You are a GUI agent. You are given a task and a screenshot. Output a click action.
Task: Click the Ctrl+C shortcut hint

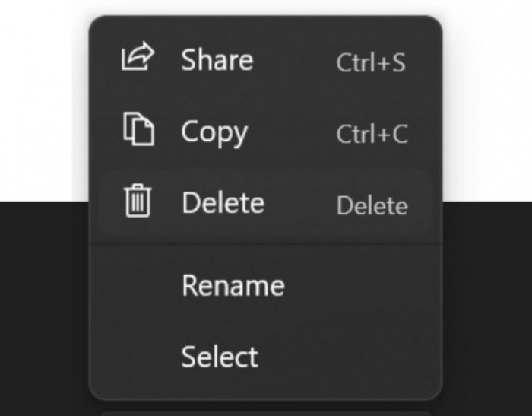[372, 134]
